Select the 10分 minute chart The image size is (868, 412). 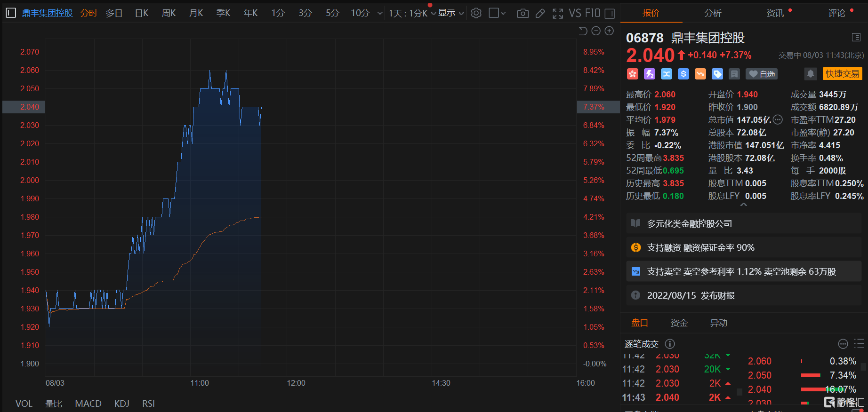(x=360, y=13)
